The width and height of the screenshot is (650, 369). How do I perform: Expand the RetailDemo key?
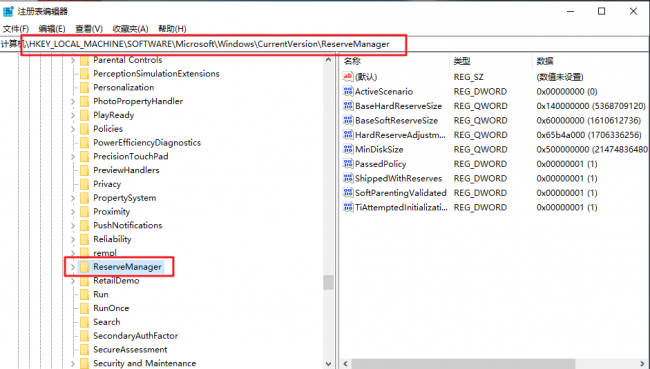click(73, 281)
